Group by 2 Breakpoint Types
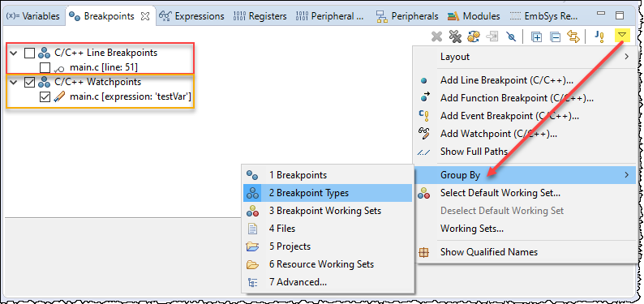The image size is (644, 304). (328, 193)
